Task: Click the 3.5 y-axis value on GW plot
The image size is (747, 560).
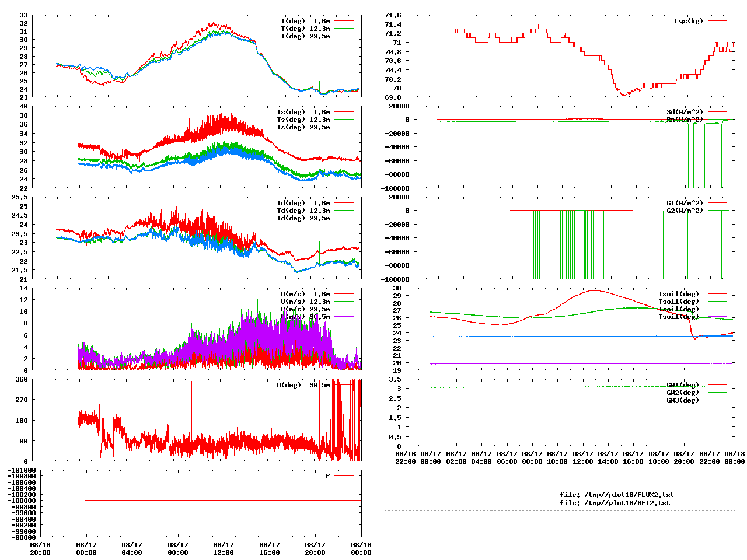Action: pyautogui.click(x=395, y=379)
